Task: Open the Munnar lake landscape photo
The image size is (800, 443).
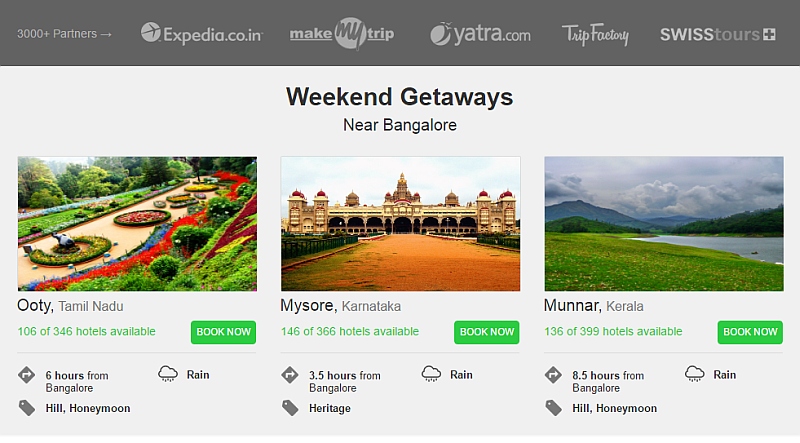Action: 663,223
